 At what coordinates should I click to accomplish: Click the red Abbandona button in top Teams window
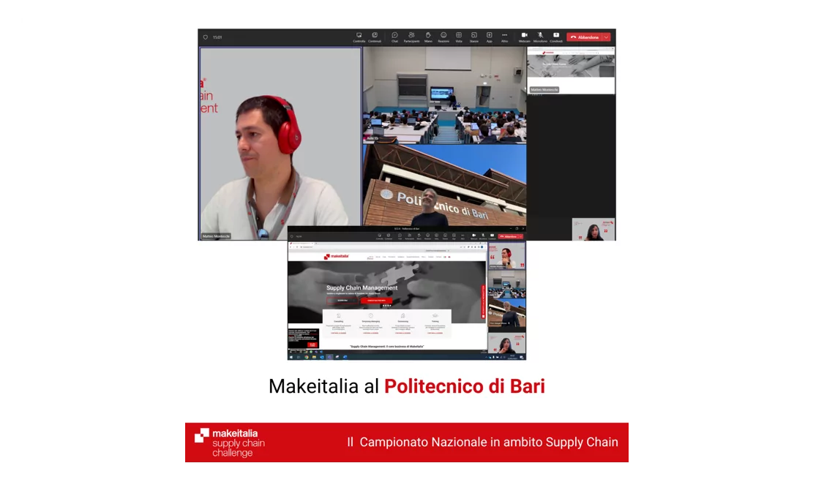click(584, 37)
